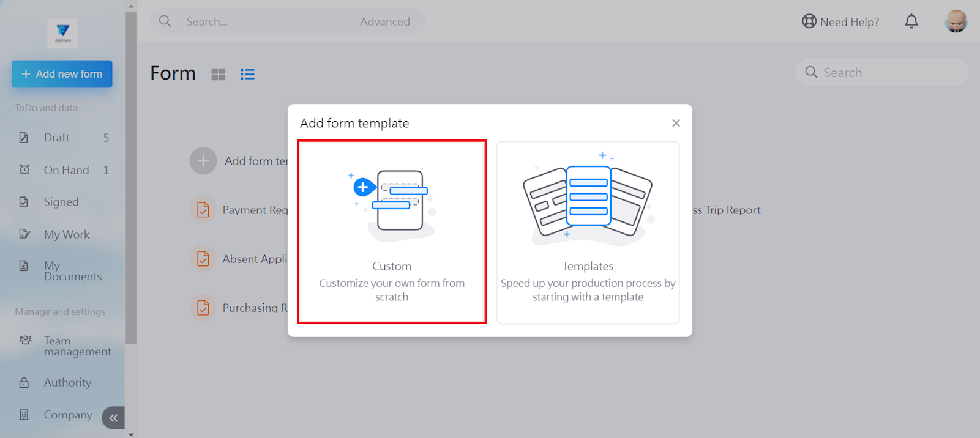The image size is (980, 438).
Task: Open the Need Help support link
Action: pyautogui.click(x=840, y=21)
